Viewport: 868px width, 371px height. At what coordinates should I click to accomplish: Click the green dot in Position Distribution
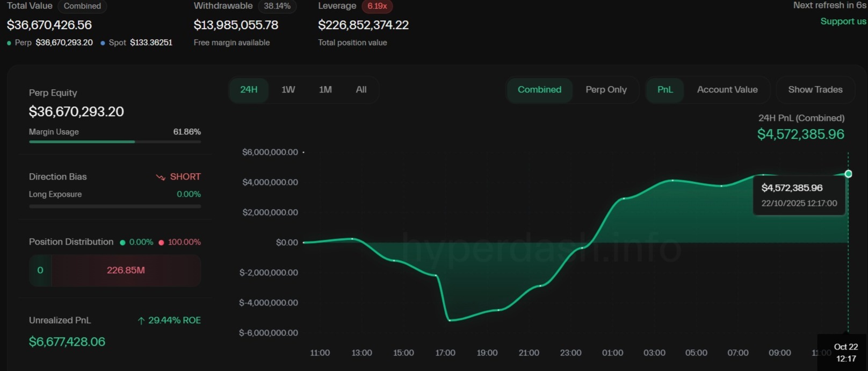point(122,242)
